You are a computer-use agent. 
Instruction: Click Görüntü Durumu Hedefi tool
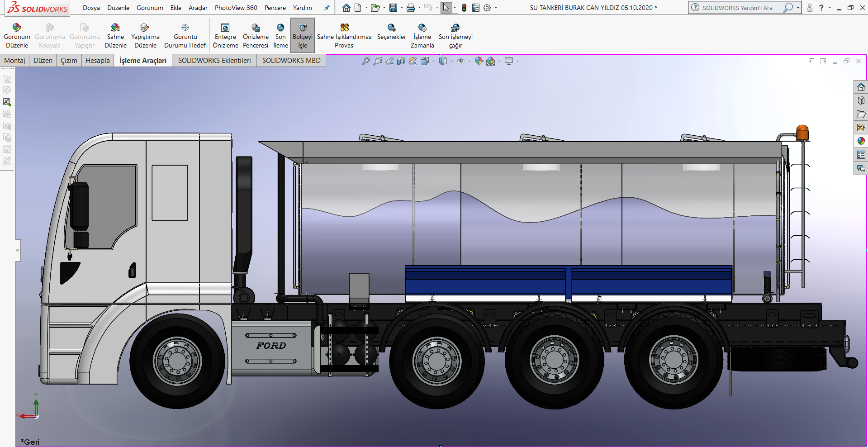pyautogui.click(x=185, y=36)
